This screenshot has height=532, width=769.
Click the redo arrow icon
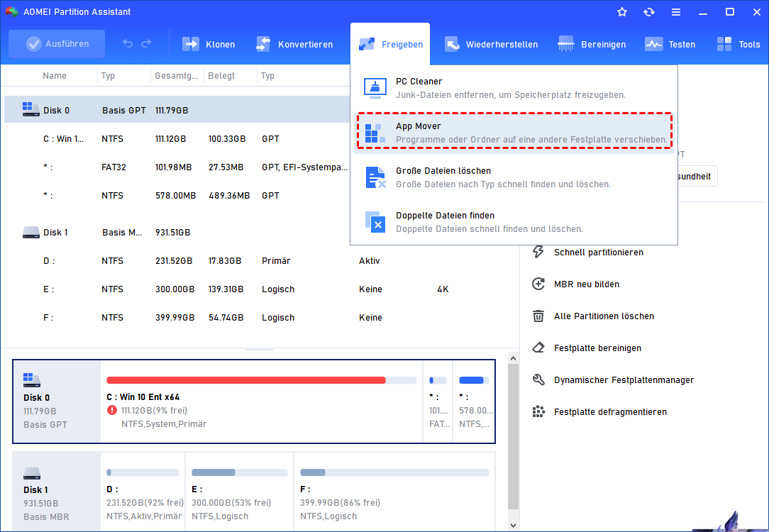[x=146, y=44]
